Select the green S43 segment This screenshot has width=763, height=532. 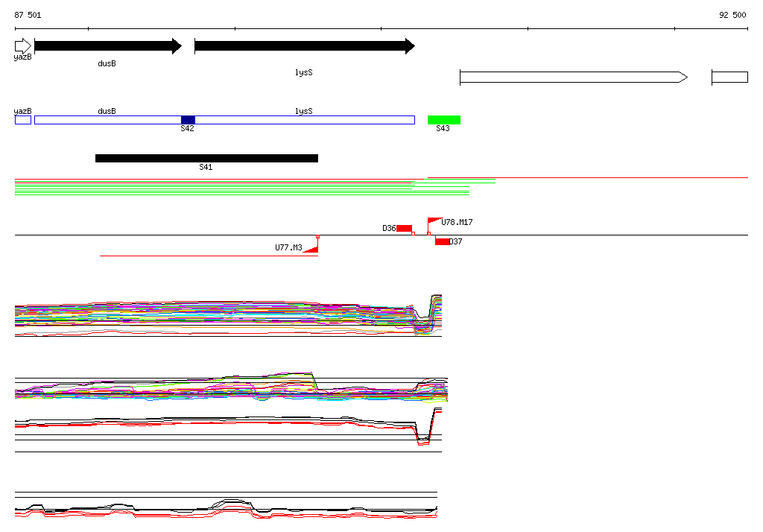click(444, 120)
